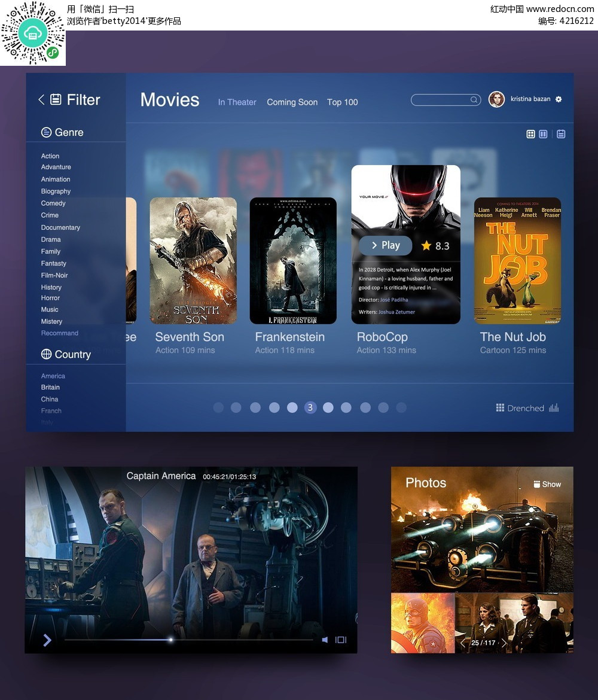Click the search input field
This screenshot has height=700, width=598.
point(446,99)
